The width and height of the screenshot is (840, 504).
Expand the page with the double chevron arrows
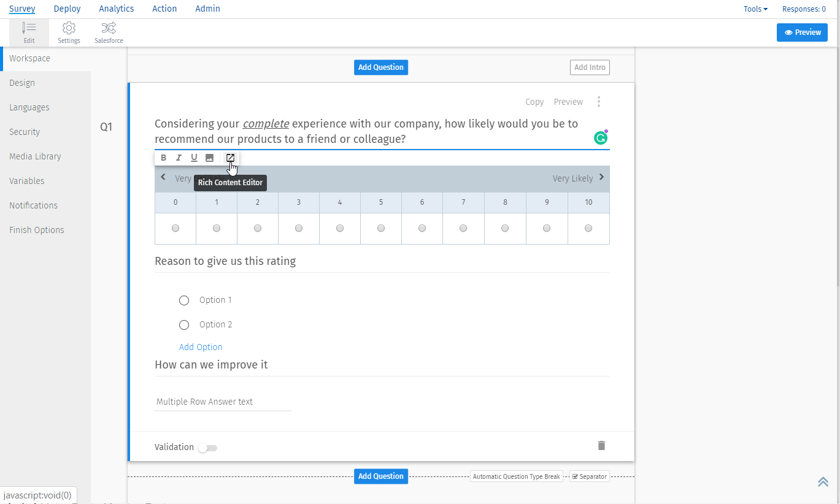coord(823,482)
